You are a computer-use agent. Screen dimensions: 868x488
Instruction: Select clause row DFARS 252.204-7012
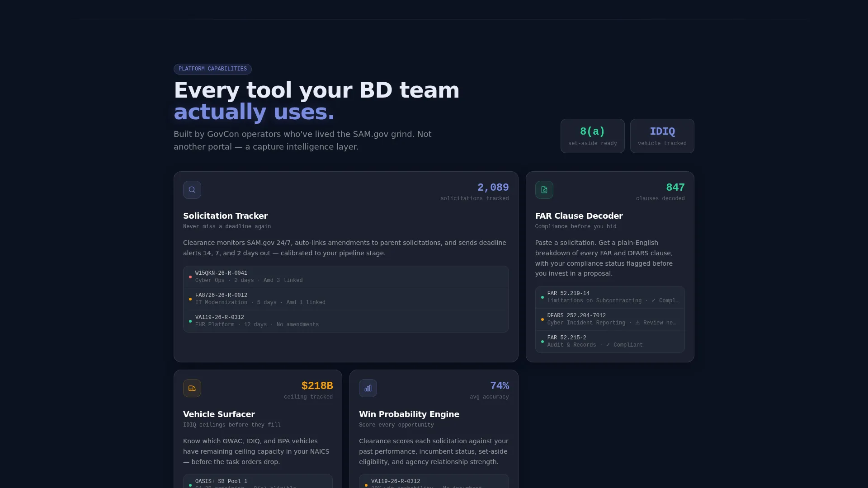[x=610, y=319]
